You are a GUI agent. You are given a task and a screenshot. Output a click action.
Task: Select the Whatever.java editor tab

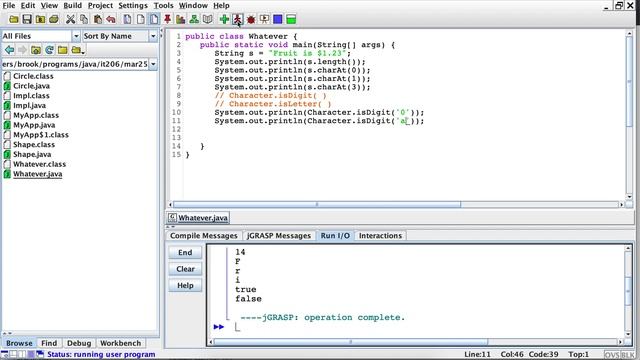[198, 218]
